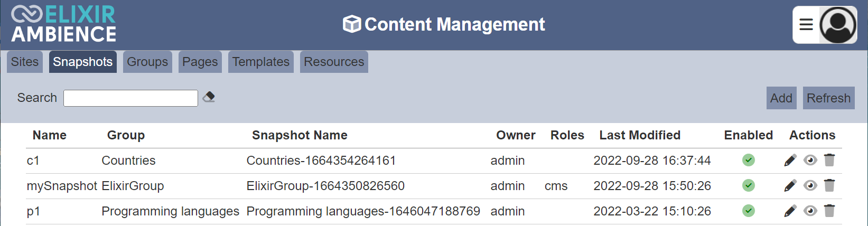
Task: Edit the mySnapshot row using pencil icon
Action: (790, 185)
